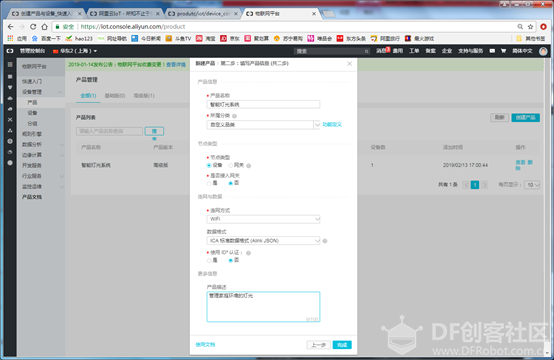Select 是 for 是否接入网关

coord(209,183)
